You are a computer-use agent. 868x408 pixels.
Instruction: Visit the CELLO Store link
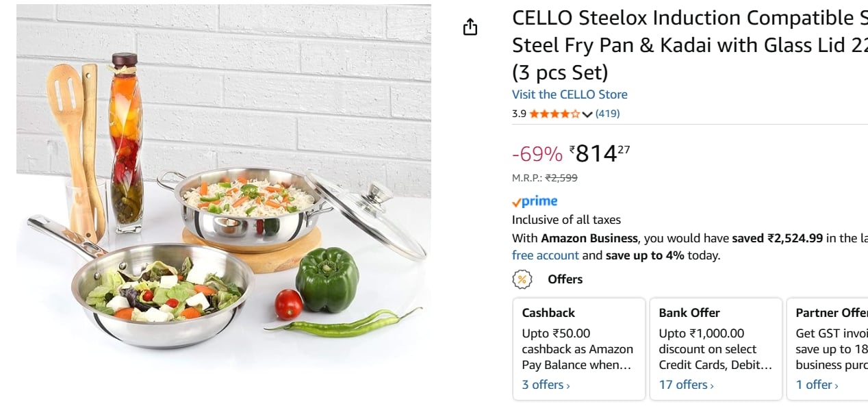570,94
